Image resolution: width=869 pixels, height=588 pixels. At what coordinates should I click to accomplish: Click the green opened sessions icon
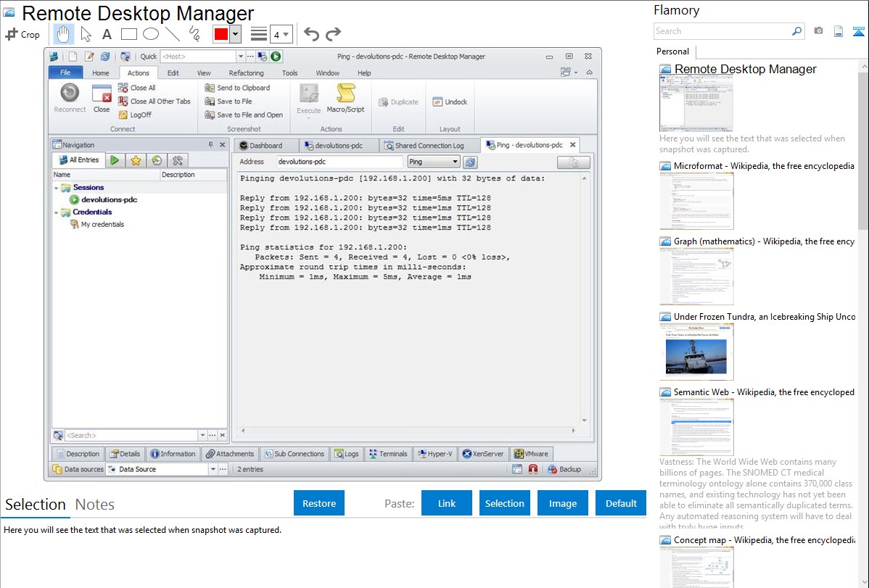[114, 160]
